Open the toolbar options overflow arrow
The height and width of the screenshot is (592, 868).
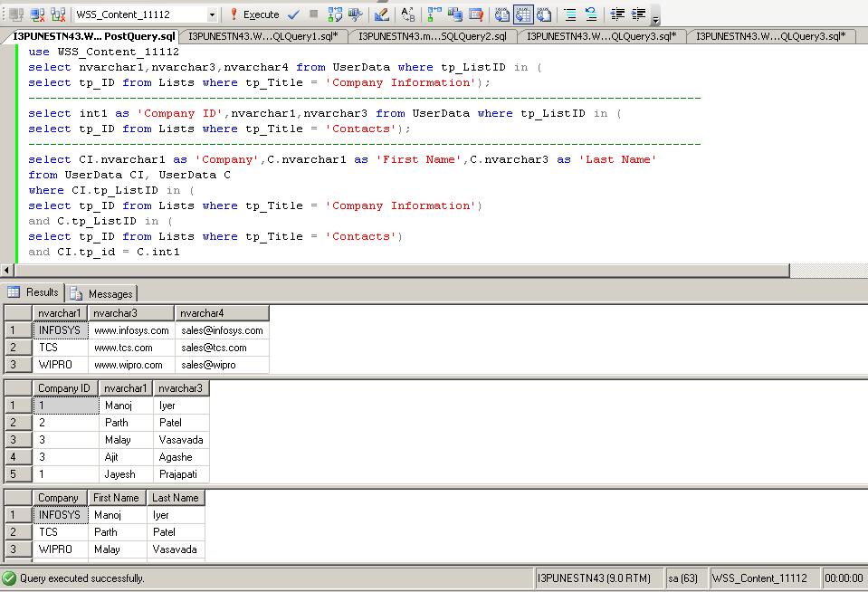(655, 15)
